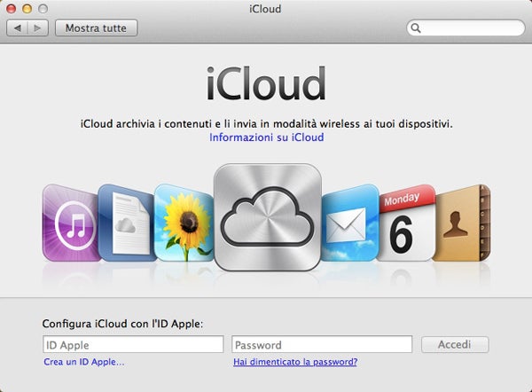Click the purple iTunes music icon
The image size is (532, 392).
pyautogui.click(x=71, y=223)
